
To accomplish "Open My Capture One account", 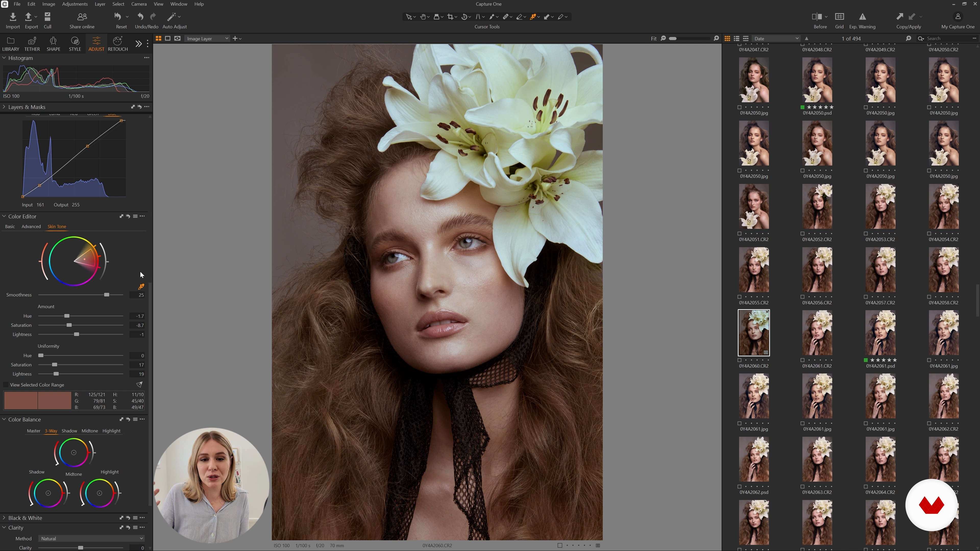I will (958, 17).
